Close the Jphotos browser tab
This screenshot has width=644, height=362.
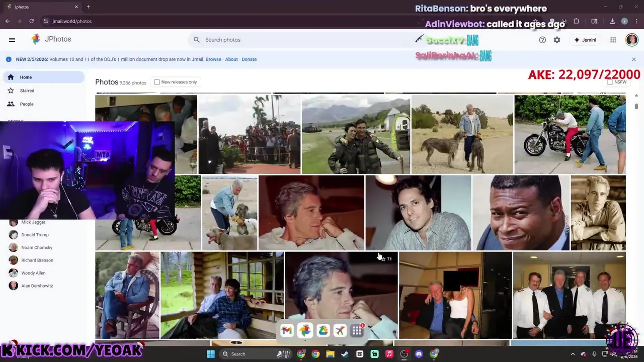point(76,7)
